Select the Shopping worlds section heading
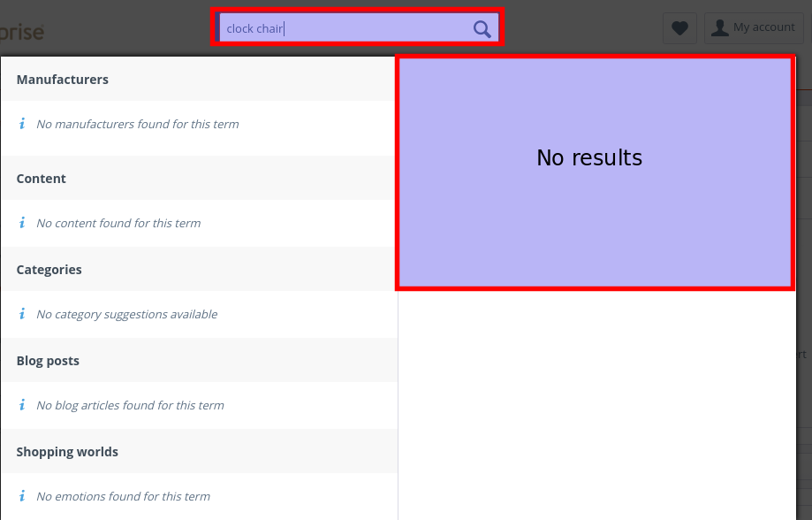The image size is (812, 520). 67,452
